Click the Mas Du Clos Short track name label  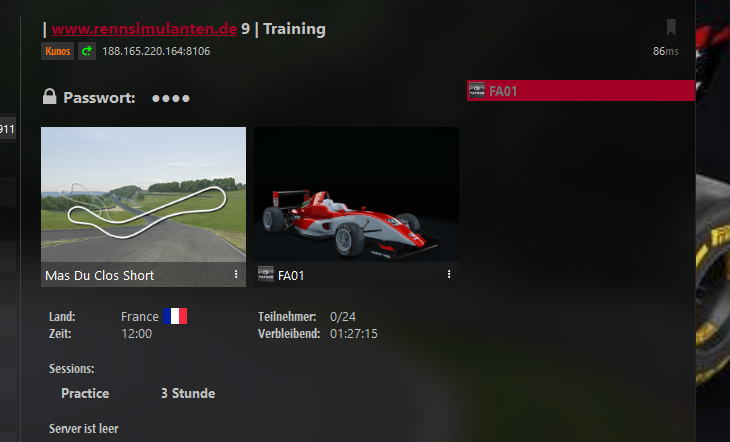[100, 275]
